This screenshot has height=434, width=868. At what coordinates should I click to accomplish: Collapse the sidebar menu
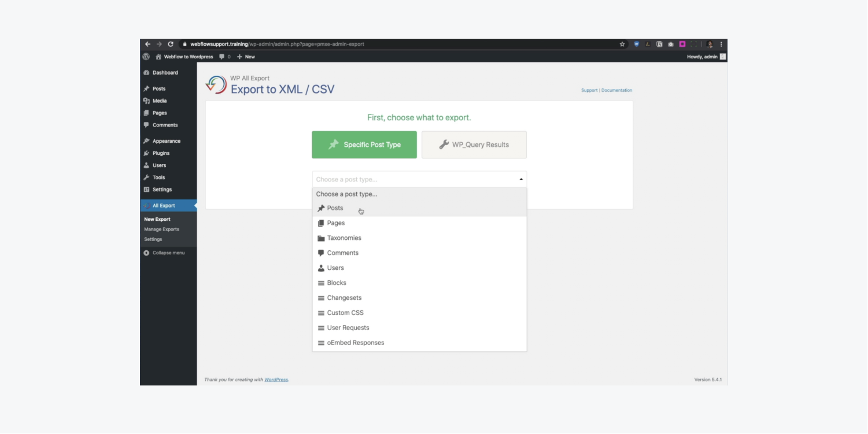[x=165, y=253]
